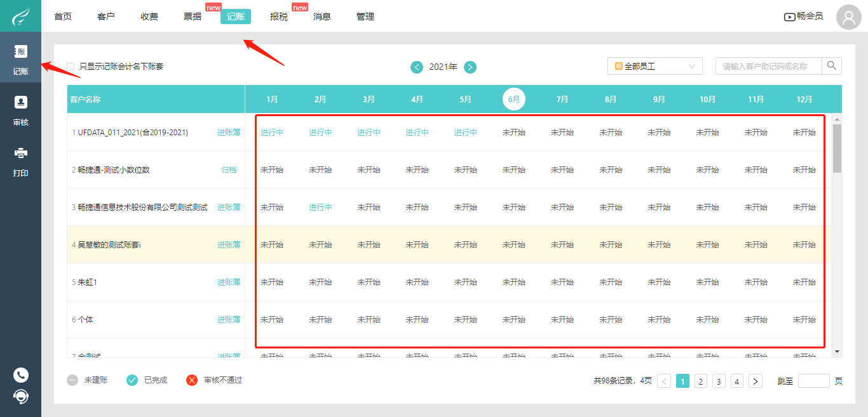The width and height of the screenshot is (868, 417).
Task: Click the table vertical scrollbar thumb
Action: click(x=837, y=148)
